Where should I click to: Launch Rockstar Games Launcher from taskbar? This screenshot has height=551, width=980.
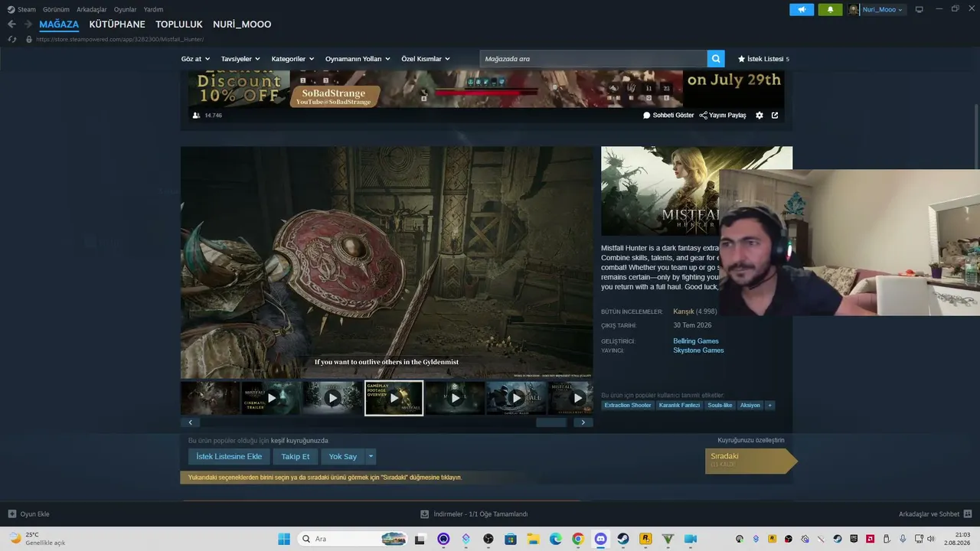pos(645,539)
